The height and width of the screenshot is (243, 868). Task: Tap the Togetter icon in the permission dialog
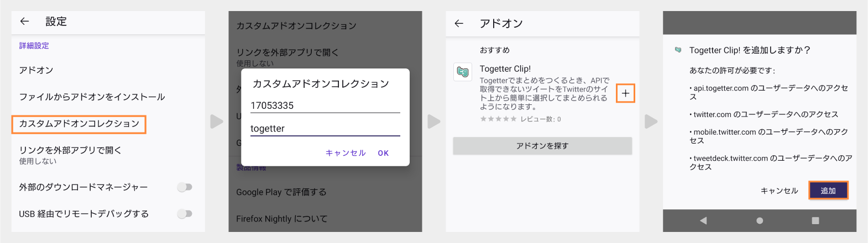click(678, 50)
